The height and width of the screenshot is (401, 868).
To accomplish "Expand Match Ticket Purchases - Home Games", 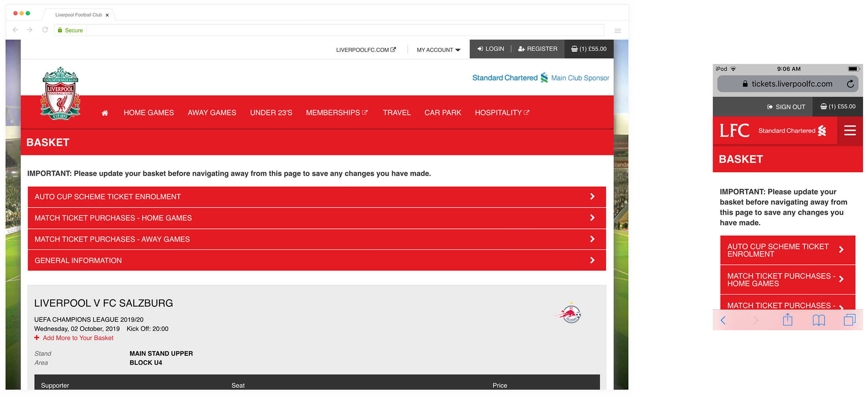I will [316, 218].
